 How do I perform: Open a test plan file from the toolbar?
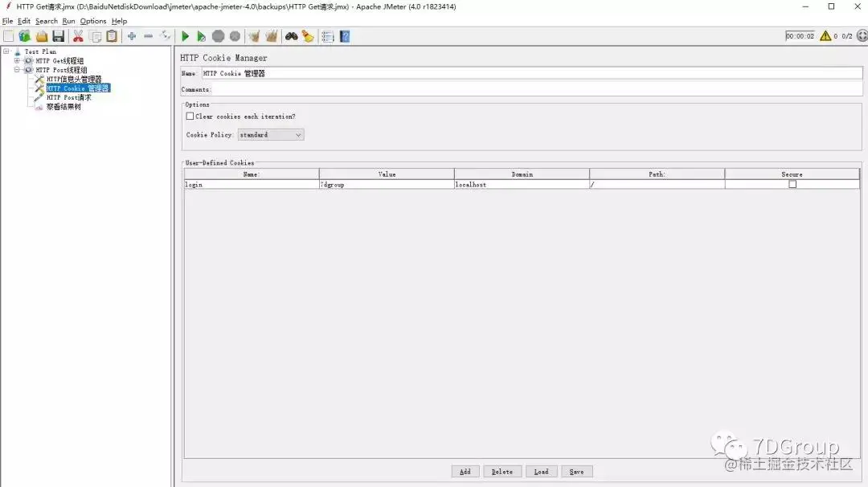pyautogui.click(x=42, y=36)
